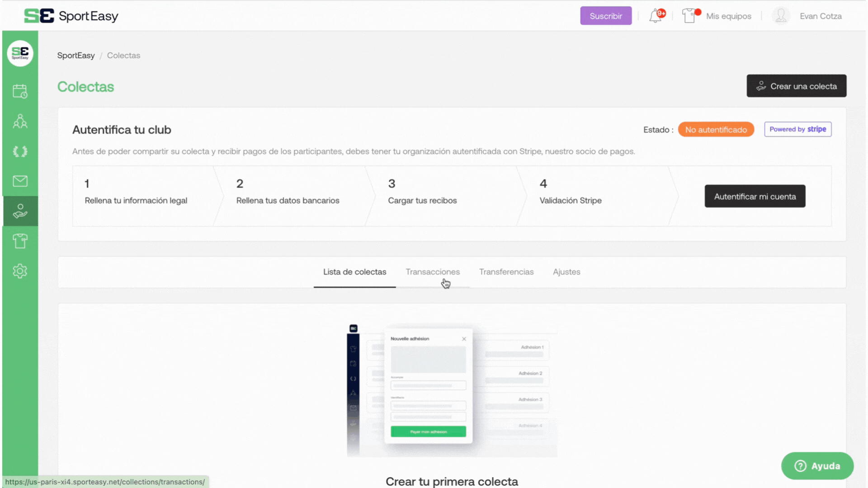
Task: Go to SportEasy breadcrumb link
Action: click(76, 56)
